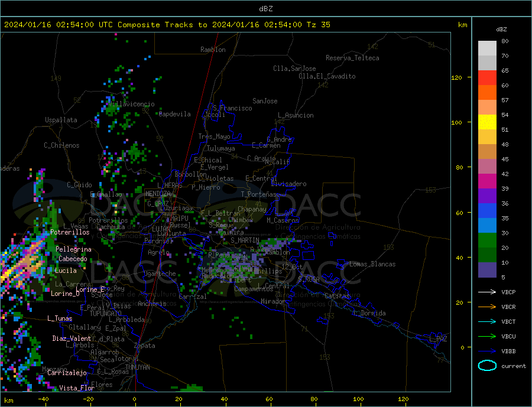Click the orange VBCR arrow icon
The height and width of the screenshot is (407, 532).
pos(487,307)
